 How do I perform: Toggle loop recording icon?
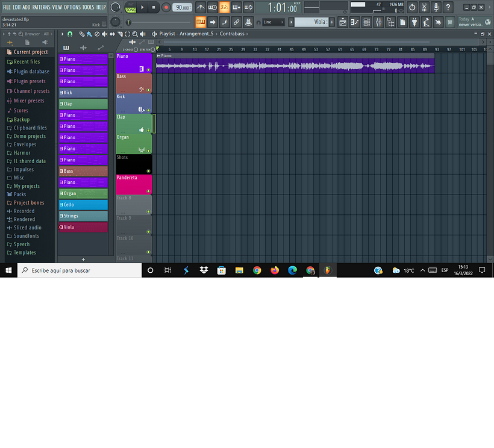(x=248, y=7)
